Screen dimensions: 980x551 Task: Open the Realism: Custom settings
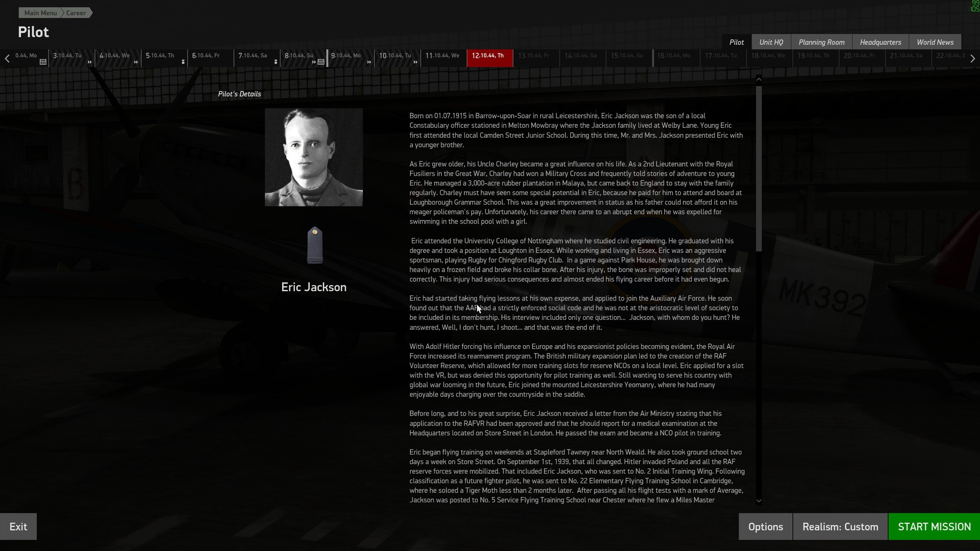pyautogui.click(x=840, y=527)
